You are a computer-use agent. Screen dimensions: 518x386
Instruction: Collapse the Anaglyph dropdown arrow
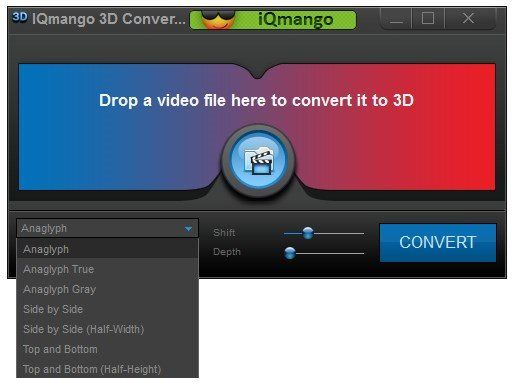188,229
